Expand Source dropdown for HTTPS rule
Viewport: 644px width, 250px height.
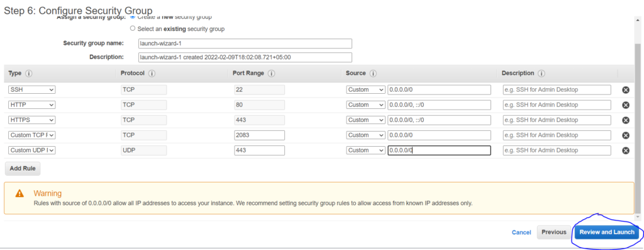tap(365, 120)
